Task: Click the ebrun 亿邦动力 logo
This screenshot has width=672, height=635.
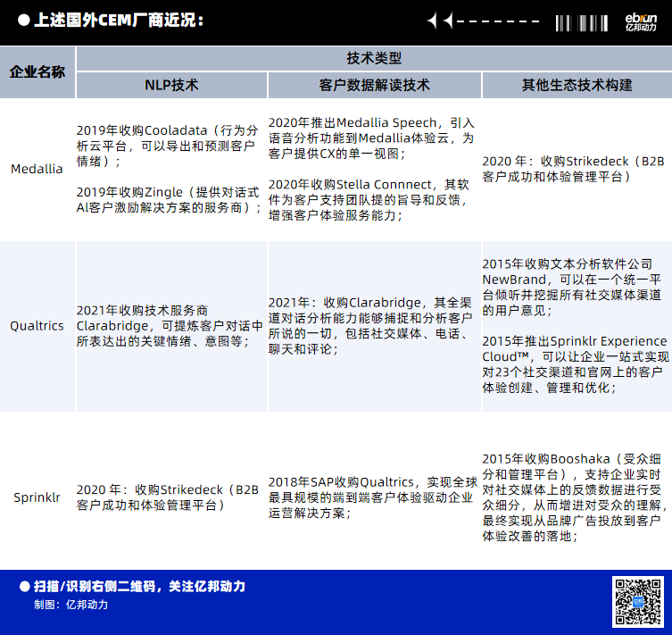Action: [x=642, y=21]
